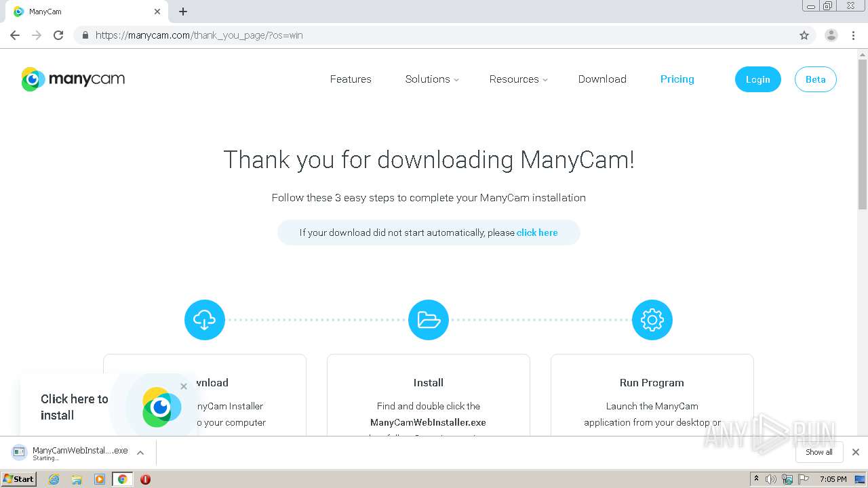Click the 'Follow these 3 easy steps' text
Image resolution: width=868 pixels, height=488 pixels.
click(x=429, y=198)
